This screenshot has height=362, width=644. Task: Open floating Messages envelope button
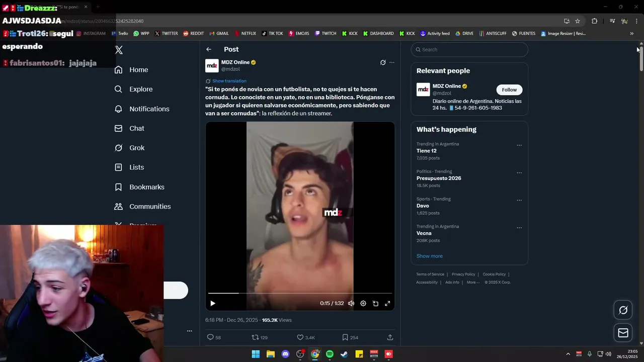(x=623, y=333)
